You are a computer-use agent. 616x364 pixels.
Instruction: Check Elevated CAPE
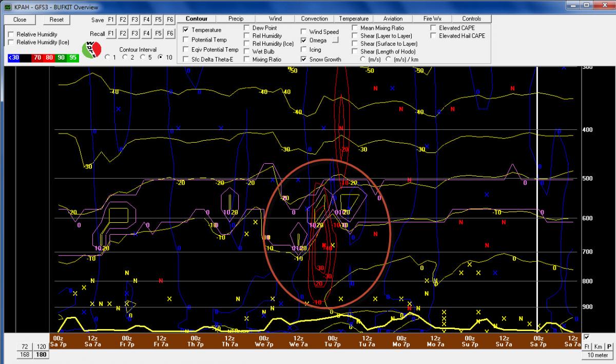(x=434, y=28)
